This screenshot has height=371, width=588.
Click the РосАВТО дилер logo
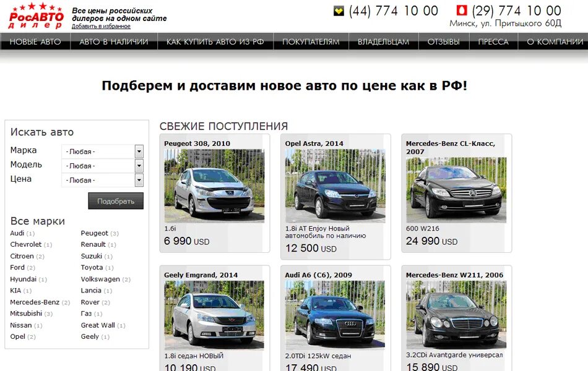tap(36, 16)
